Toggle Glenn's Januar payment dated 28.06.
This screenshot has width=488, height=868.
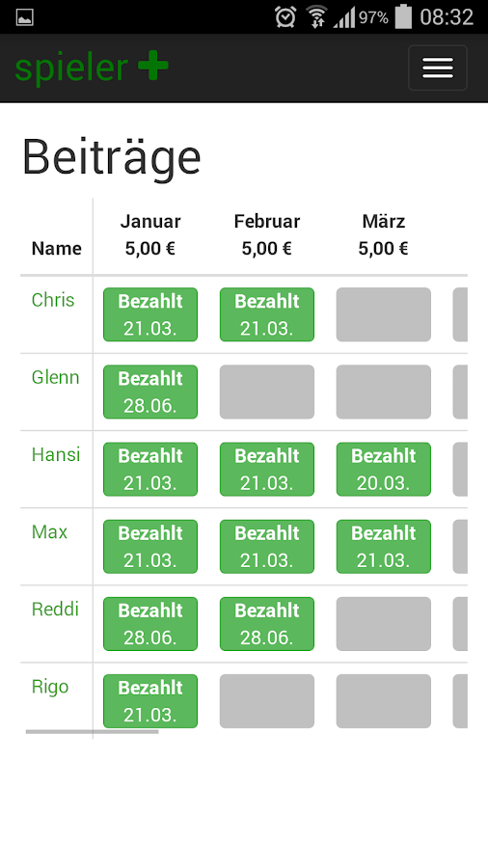(150, 392)
